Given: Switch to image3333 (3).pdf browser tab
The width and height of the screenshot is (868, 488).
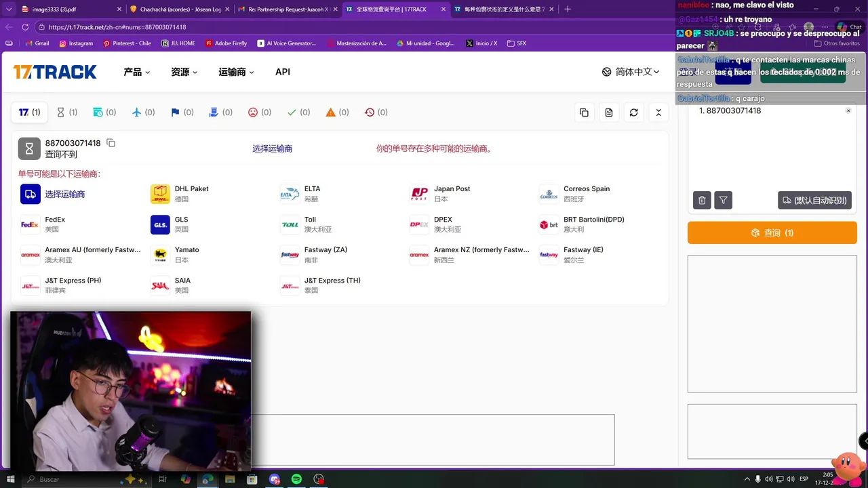Looking at the screenshot, I should [71, 9].
